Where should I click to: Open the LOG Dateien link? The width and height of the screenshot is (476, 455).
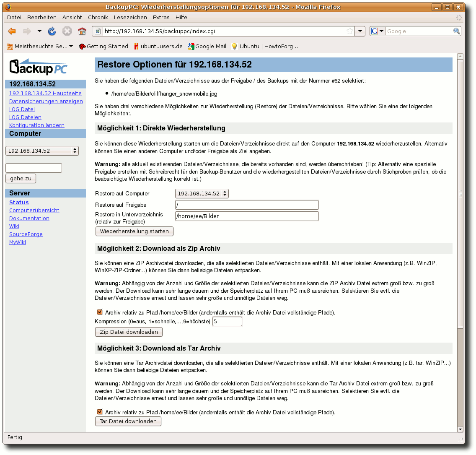(25, 117)
